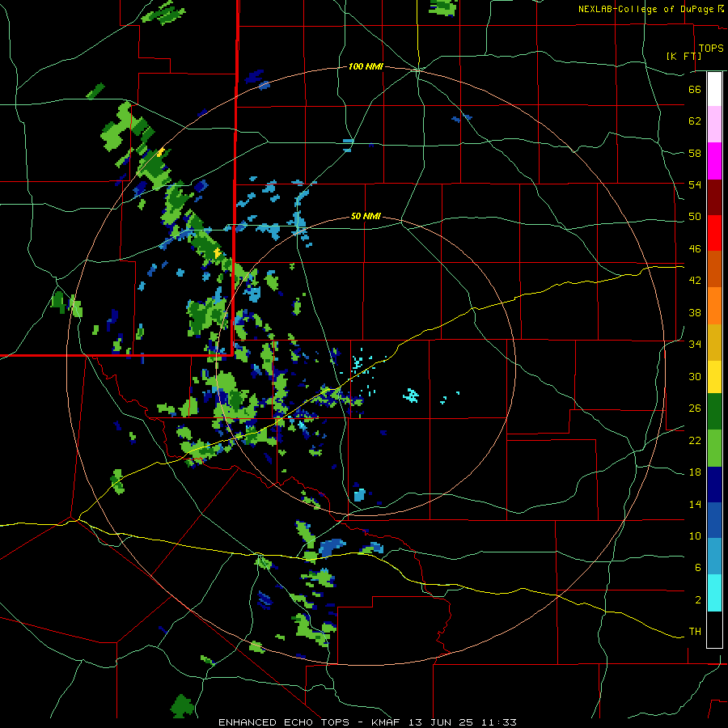The height and width of the screenshot is (728, 728).
Task: Click the TOPS legend title
Action: pos(711,49)
